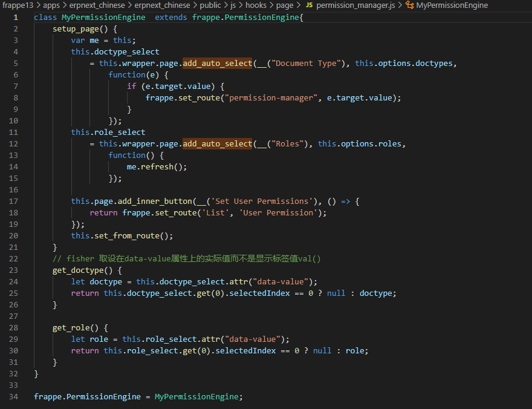Image resolution: width=532 pixels, height=409 pixels.
Task: Click line number 34 in gutter
Action: point(13,396)
